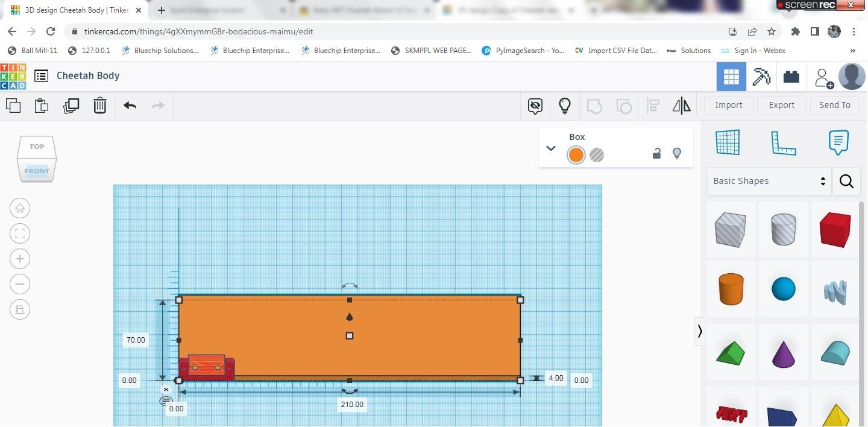Switch to orthographic view toggle
The width and height of the screenshot is (868, 427).
[x=20, y=309]
